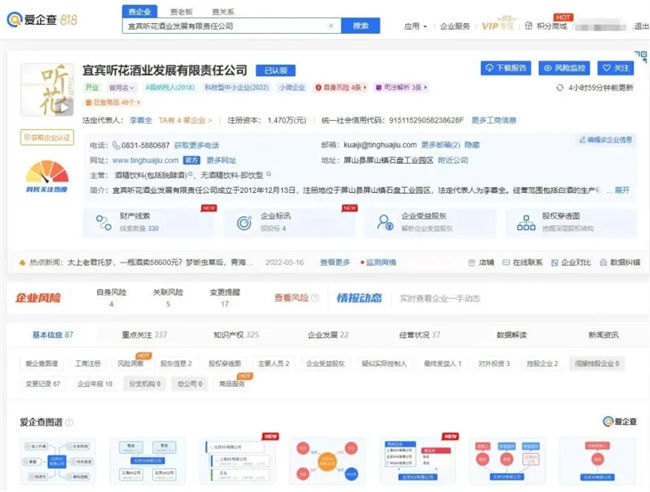Switch to the 重点关注 337 tab
This screenshot has height=492, width=650.
click(x=144, y=335)
